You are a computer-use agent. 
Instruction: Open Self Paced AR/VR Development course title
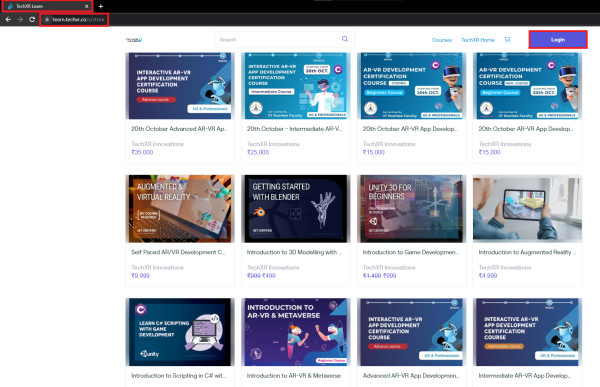tap(178, 252)
